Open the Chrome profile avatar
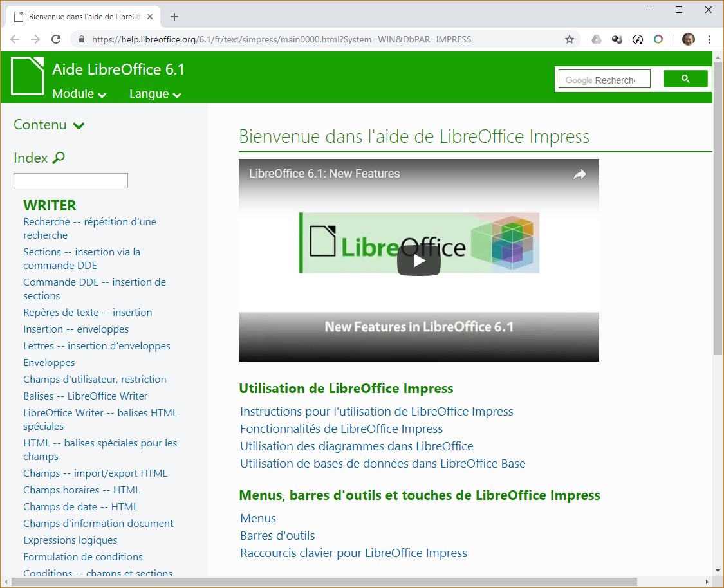This screenshot has width=724, height=588. [x=689, y=39]
